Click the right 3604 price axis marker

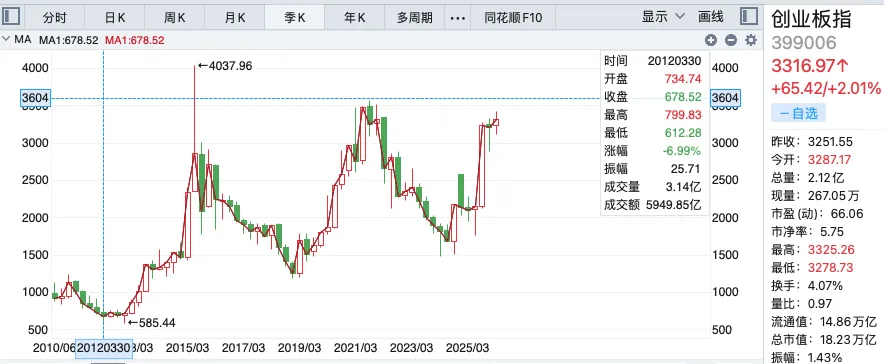coord(725,98)
